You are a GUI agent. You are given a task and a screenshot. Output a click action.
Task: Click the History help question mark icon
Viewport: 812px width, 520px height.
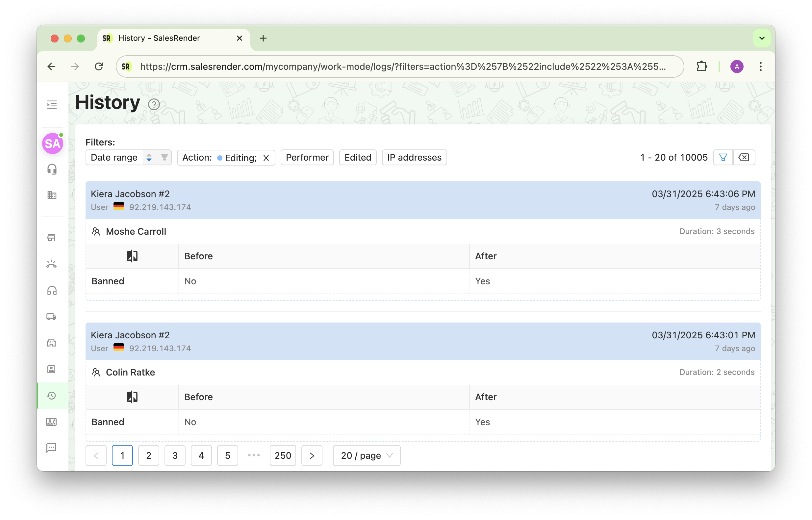154,105
